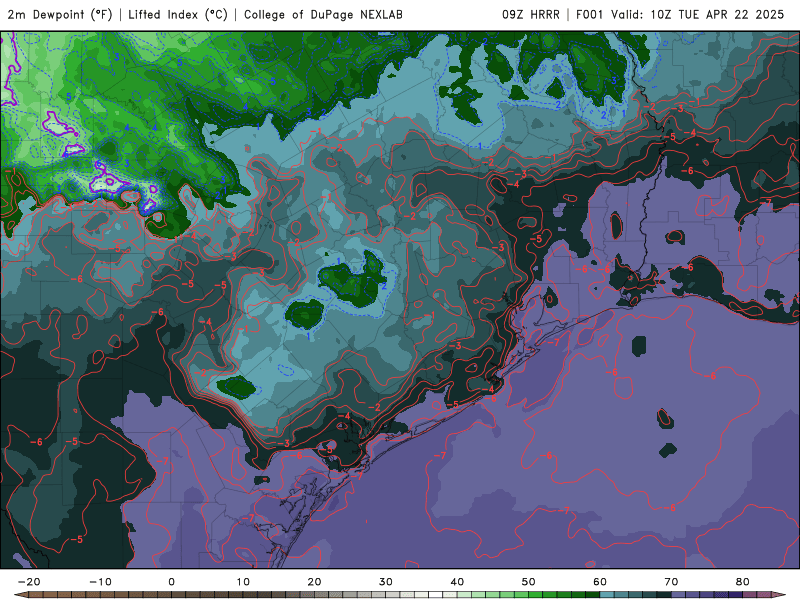Click the 60 label on the color scale
This screenshot has height=600, width=800.
click(x=600, y=582)
